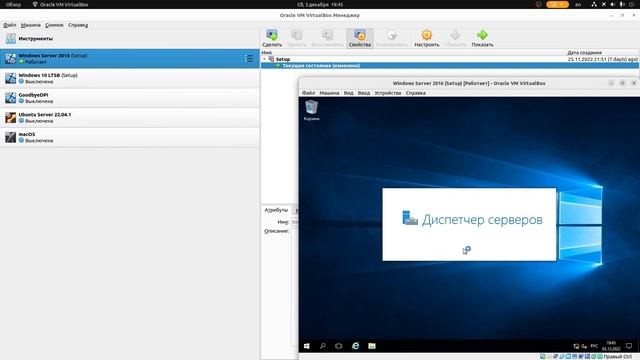The image size is (640, 360).
Task: Click the en keyboard layout indicator
Action: 578,4
